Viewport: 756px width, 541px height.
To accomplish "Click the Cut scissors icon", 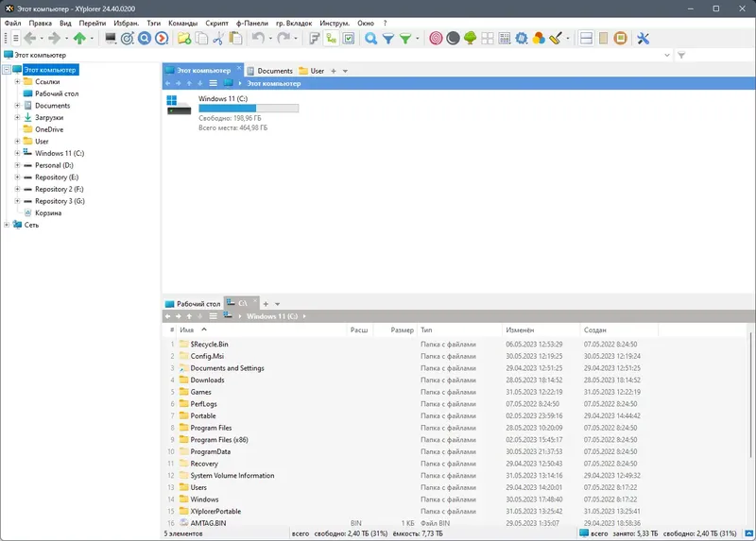I will pos(218,38).
